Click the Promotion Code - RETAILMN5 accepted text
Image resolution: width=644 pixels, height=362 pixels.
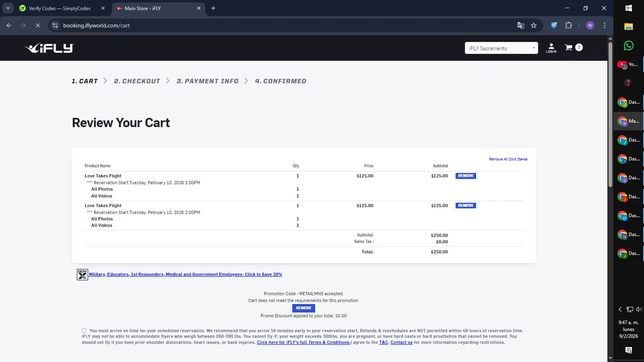pyautogui.click(x=304, y=294)
